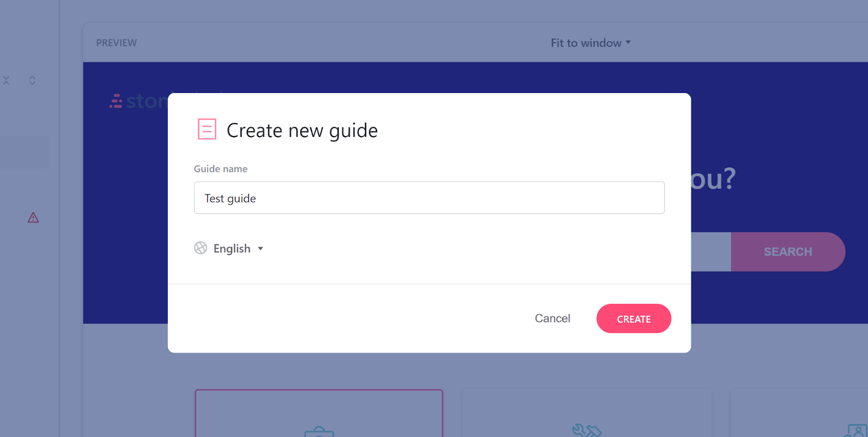Viewport: 868px width, 437px height.
Task: Open the Fit to window dropdown
Action: pos(590,43)
